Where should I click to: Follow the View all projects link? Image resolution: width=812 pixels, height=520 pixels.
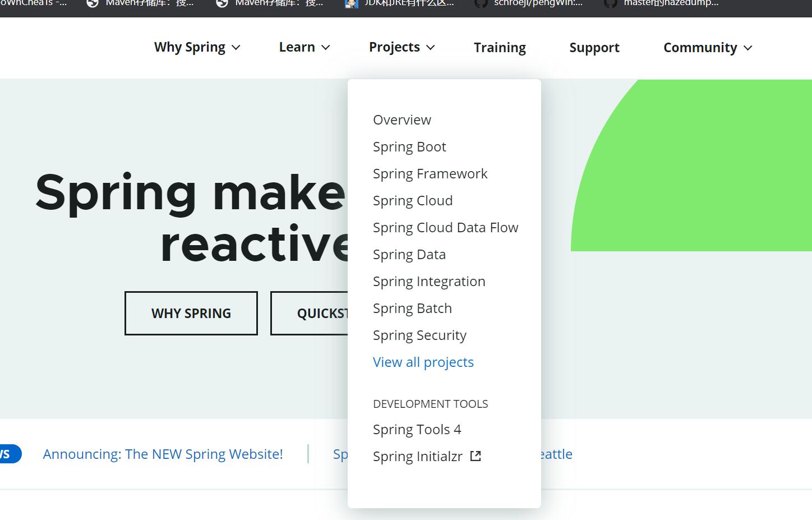pos(423,362)
